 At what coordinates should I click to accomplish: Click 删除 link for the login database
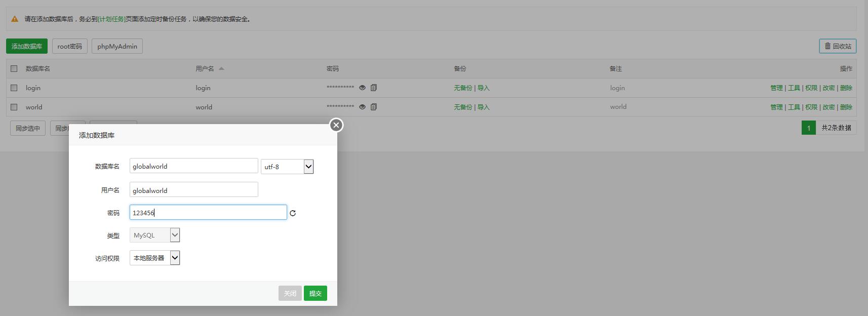846,88
